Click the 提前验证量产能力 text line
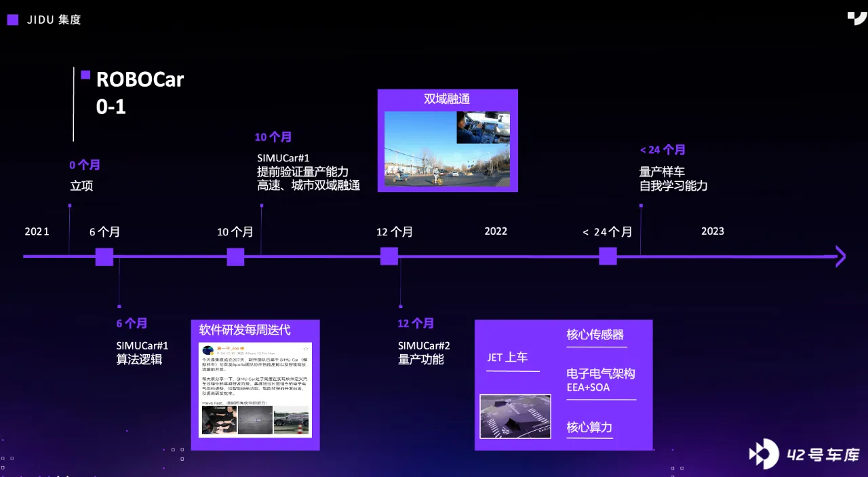The image size is (868, 477). point(302,172)
